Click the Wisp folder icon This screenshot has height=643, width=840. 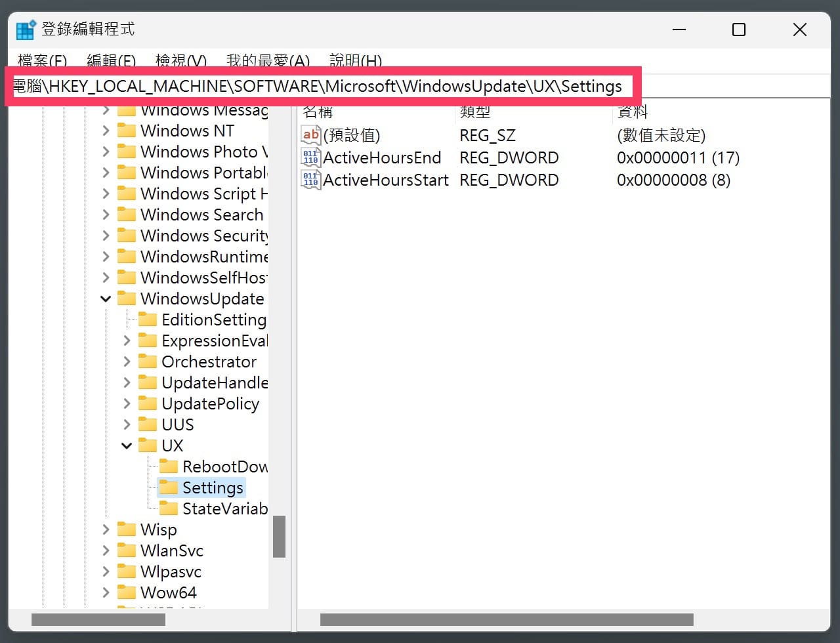(126, 529)
